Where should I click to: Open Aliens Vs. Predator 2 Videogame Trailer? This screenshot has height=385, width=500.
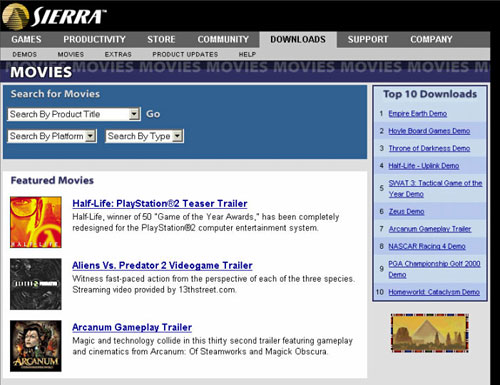(162, 266)
